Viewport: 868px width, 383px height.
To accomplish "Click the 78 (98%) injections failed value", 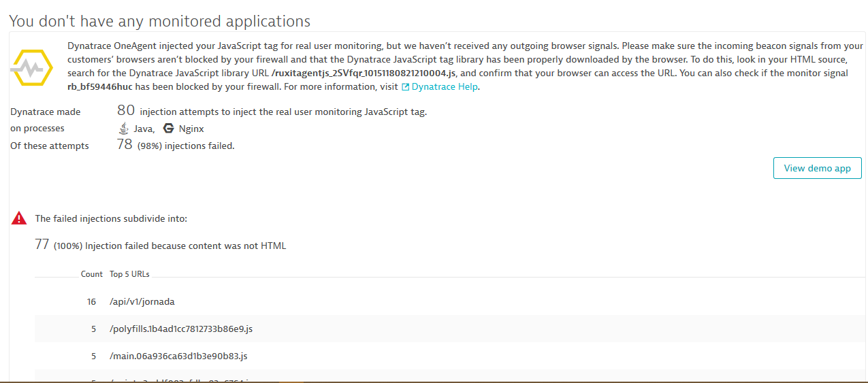I will [x=176, y=145].
